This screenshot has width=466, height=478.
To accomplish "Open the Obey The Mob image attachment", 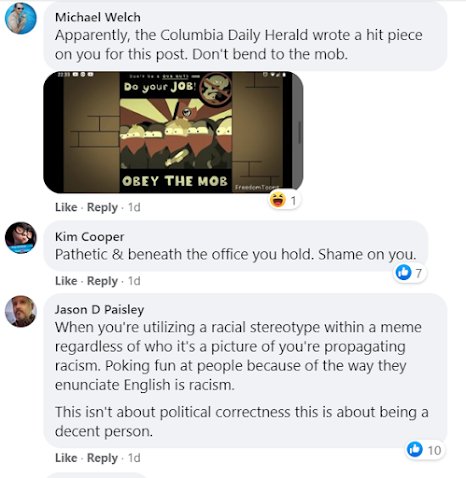I will (x=173, y=132).
